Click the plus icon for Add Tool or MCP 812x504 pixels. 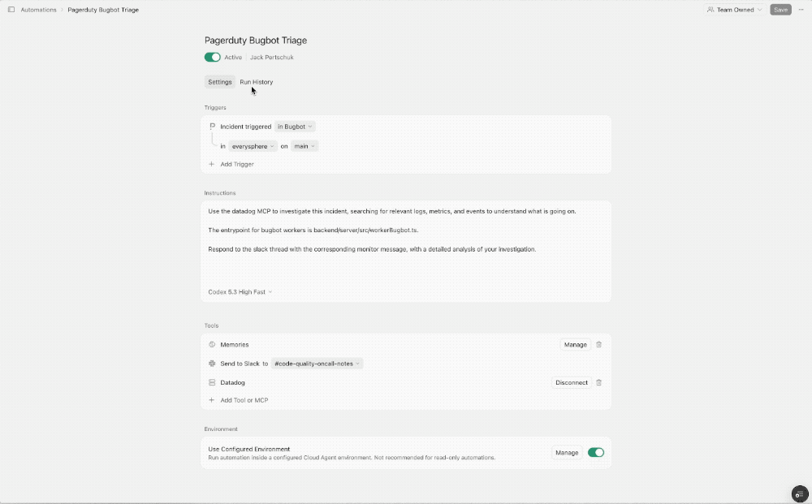point(212,400)
